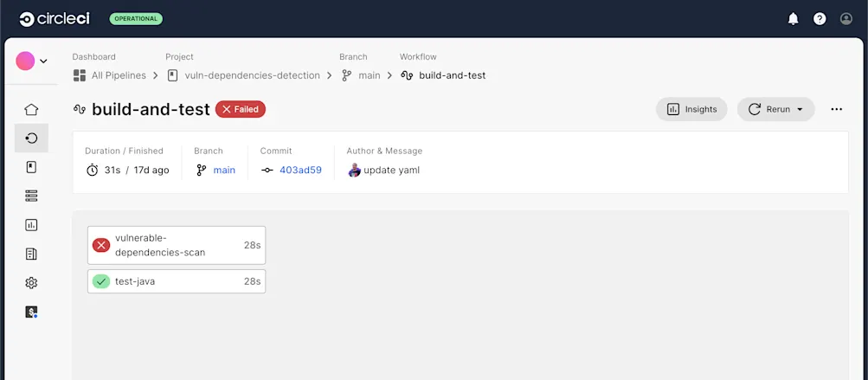Viewport: 868px width, 380px height.
Task: Click the '31s / 17d ago' duration text
Action: pos(137,170)
